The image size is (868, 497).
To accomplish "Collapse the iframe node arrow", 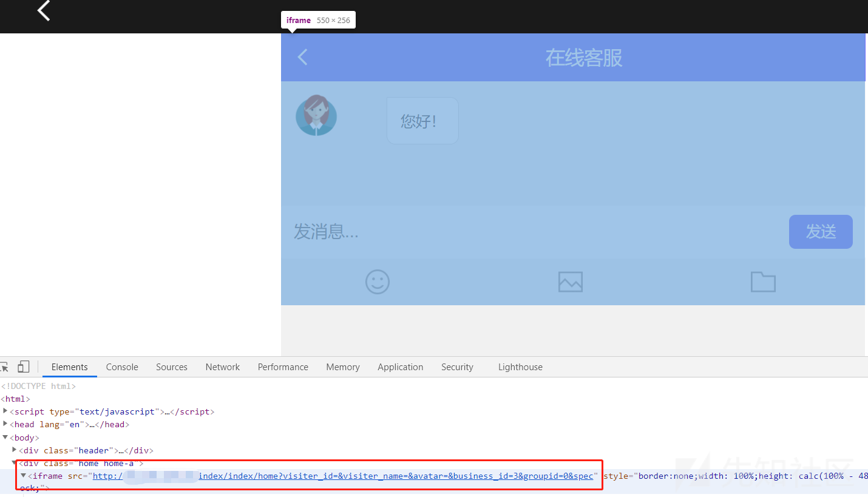I will point(24,475).
